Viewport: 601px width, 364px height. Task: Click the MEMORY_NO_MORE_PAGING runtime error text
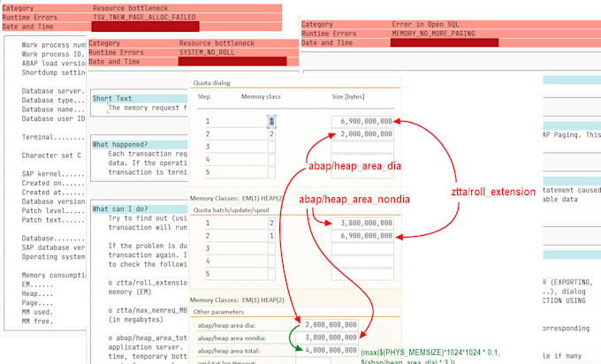click(x=433, y=34)
